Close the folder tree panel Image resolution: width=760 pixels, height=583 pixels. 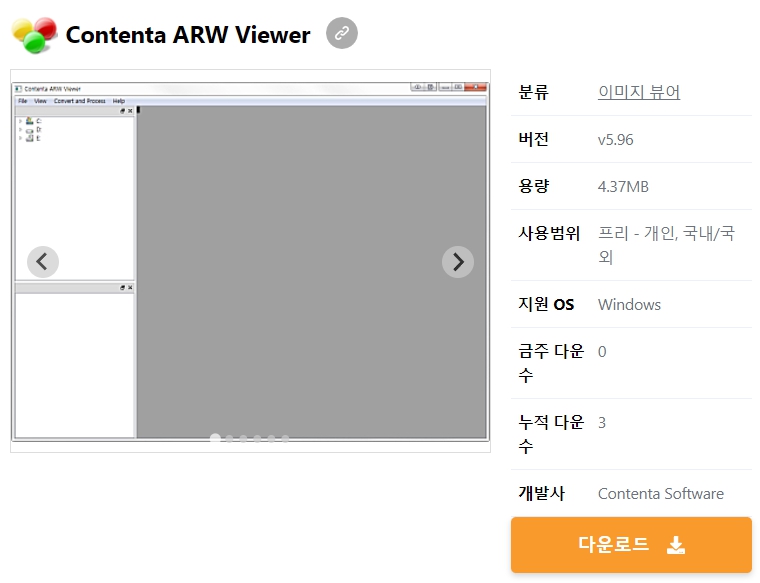click(x=130, y=111)
